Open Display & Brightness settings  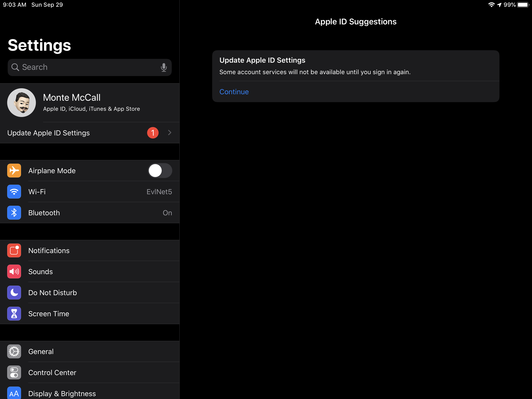coord(62,393)
